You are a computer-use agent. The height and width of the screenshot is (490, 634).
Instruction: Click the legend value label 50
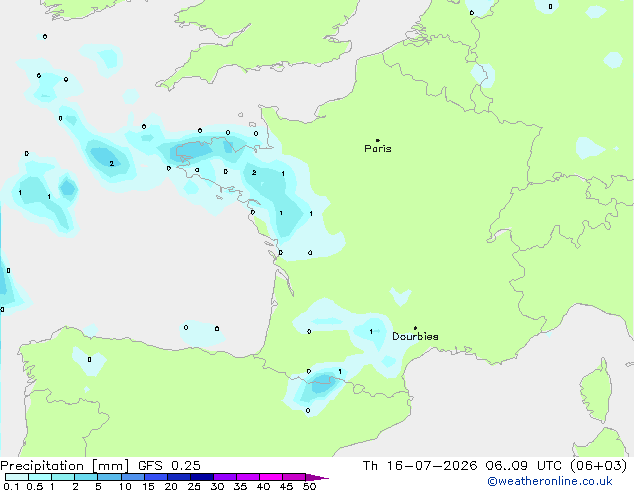[310, 486]
